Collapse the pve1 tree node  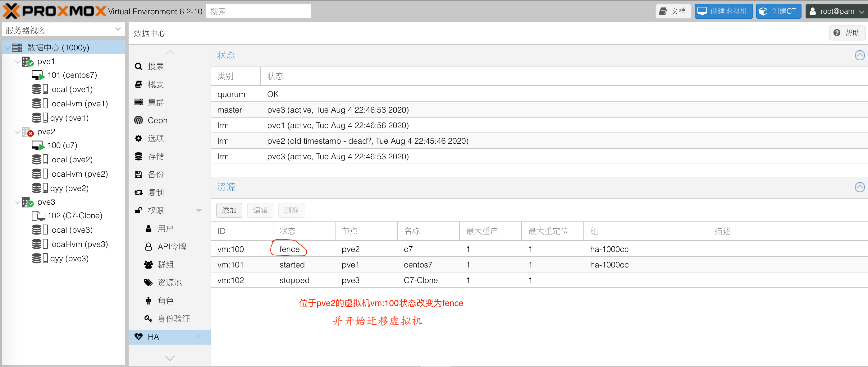coord(17,62)
